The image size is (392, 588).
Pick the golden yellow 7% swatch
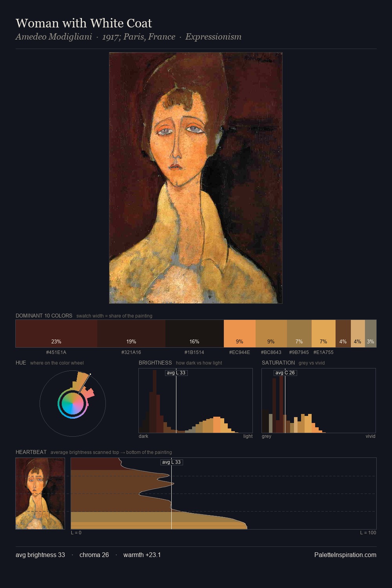tap(323, 334)
